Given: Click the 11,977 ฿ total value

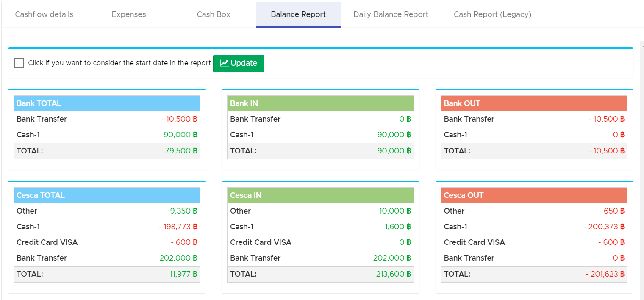Looking at the screenshot, I should coord(184,274).
